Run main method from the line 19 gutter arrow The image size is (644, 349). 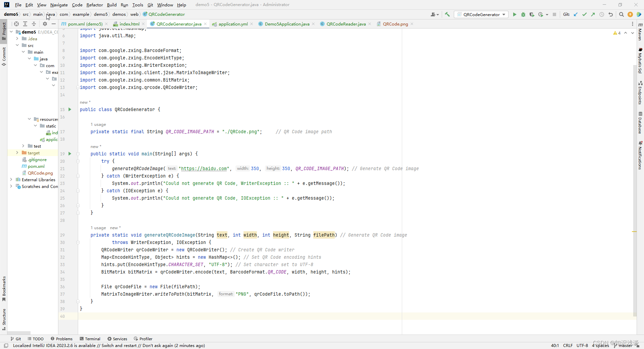point(70,154)
